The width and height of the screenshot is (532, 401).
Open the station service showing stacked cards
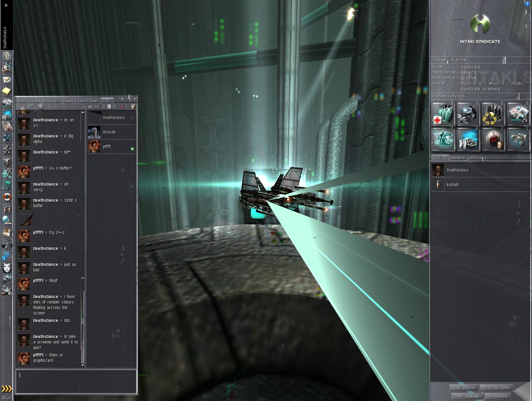click(519, 114)
